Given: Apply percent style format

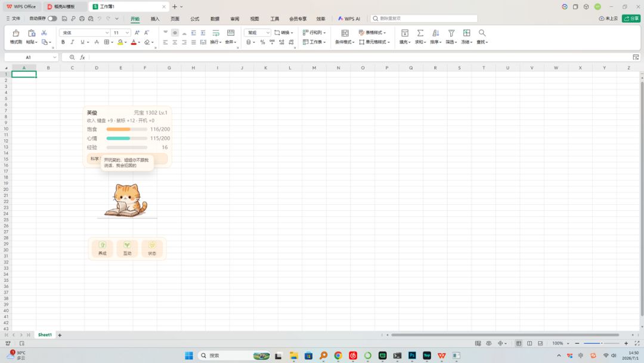Looking at the screenshot, I should point(262,42).
